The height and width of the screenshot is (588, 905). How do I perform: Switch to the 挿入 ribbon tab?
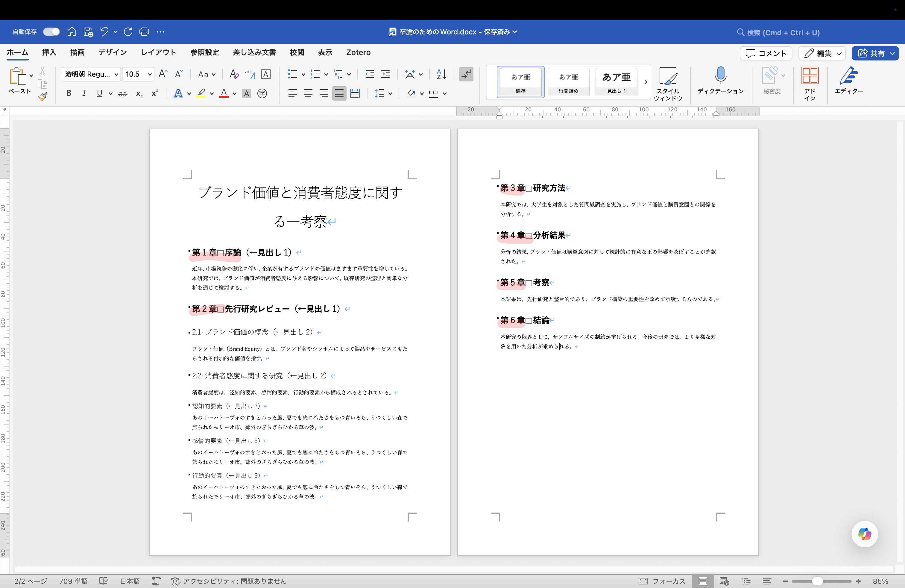click(x=49, y=52)
